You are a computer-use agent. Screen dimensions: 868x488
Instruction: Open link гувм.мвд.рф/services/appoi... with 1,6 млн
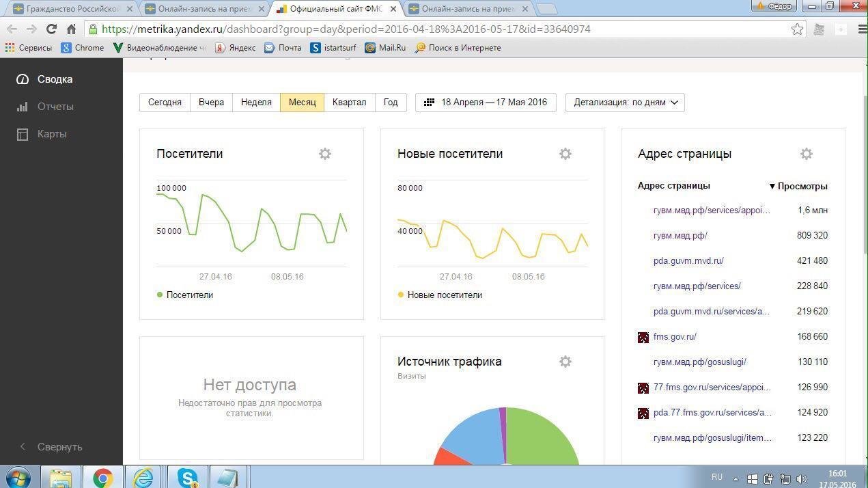(712, 210)
